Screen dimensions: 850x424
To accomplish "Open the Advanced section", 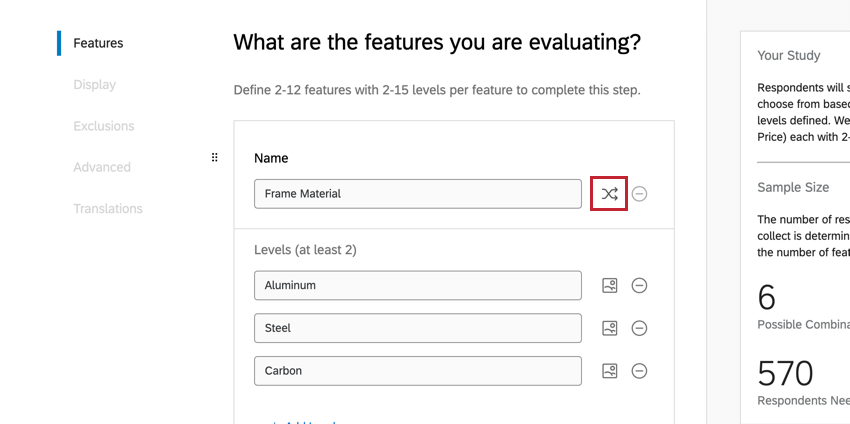I will click(x=101, y=167).
